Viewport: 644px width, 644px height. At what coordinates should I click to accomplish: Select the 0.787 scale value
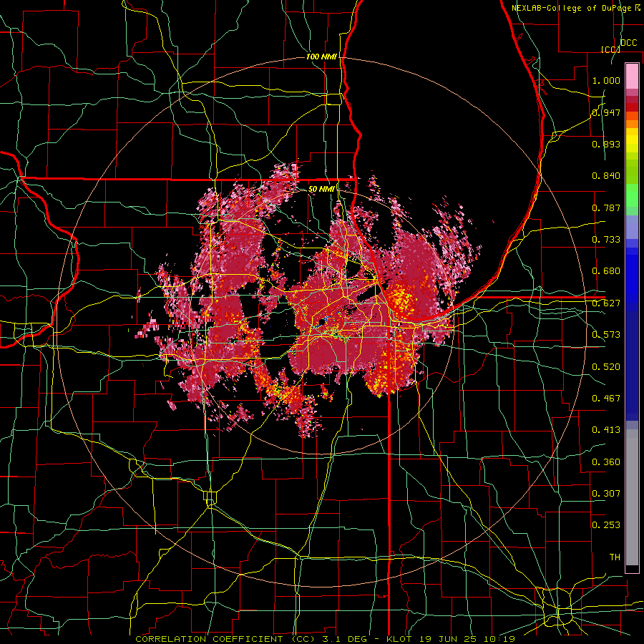[606, 208]
